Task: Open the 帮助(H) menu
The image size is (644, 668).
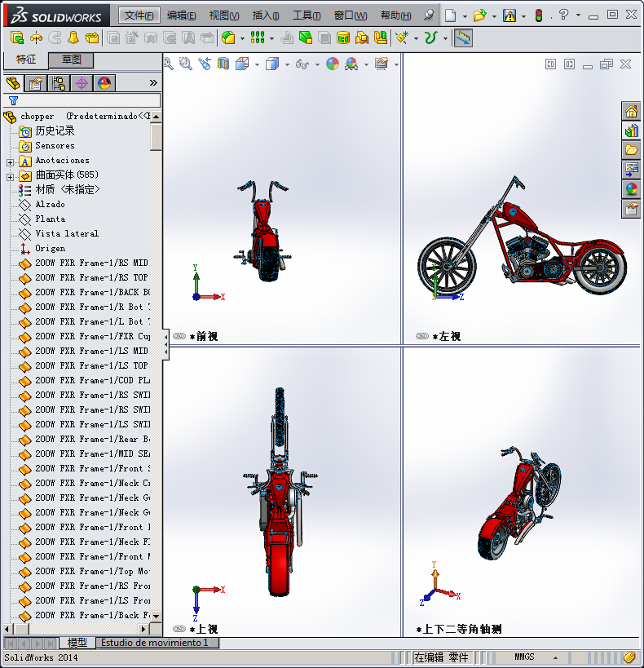Action: [395, 15]
